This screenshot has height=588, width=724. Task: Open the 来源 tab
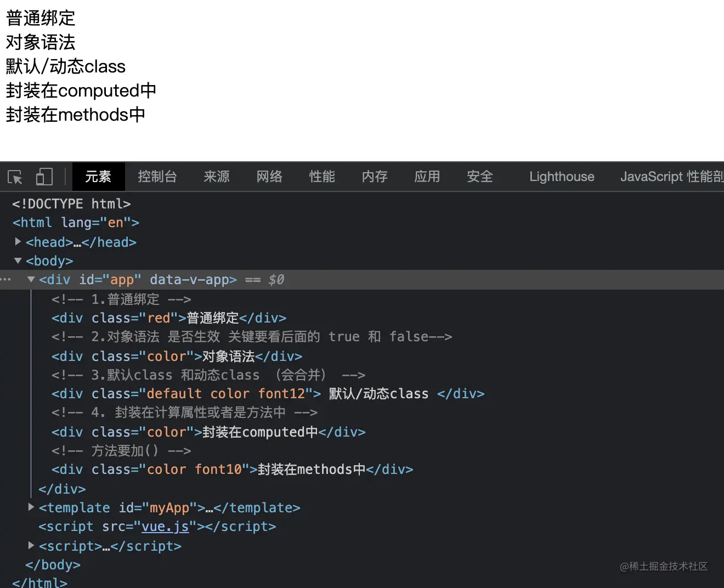click(x=217, y=177)
